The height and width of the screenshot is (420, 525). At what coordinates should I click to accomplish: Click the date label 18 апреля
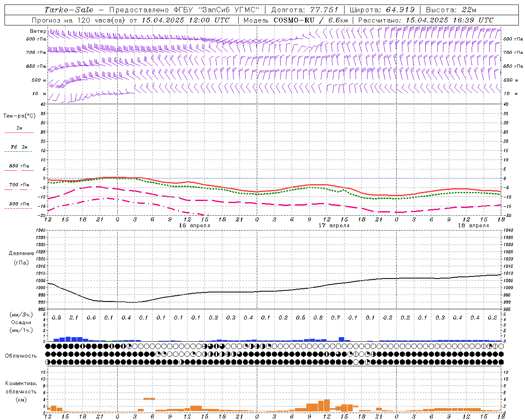(x=473, y=226)
